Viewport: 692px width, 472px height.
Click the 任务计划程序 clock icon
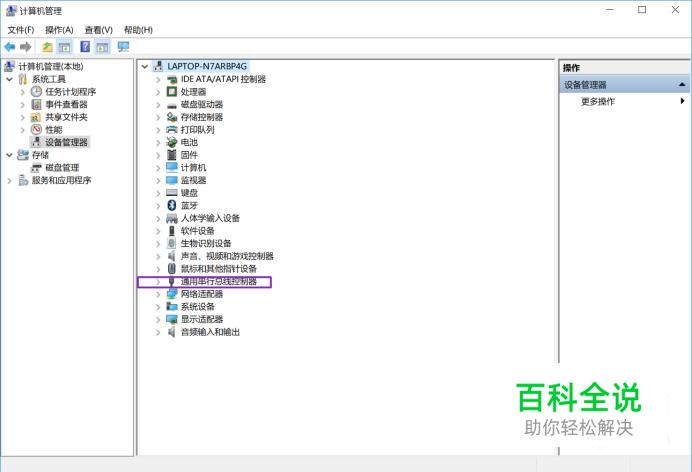(36, 92)
